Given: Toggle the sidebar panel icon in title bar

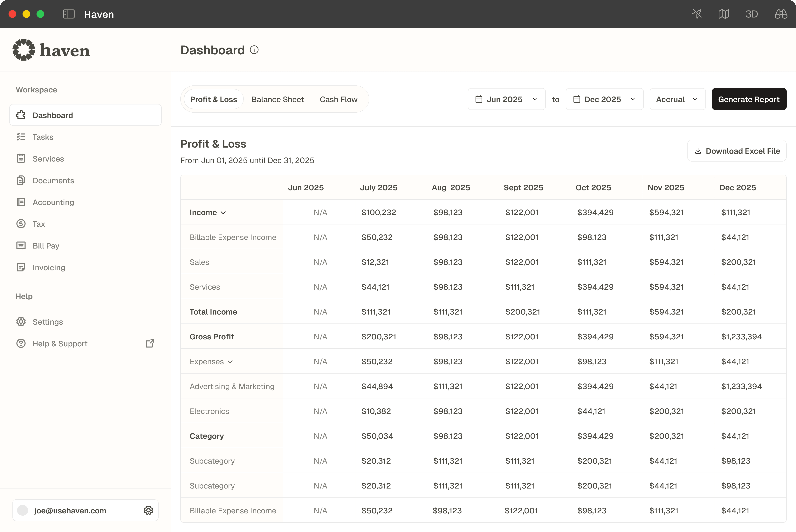Looking at the screenshot, I should pyautogui.click(x=69, y=14).
